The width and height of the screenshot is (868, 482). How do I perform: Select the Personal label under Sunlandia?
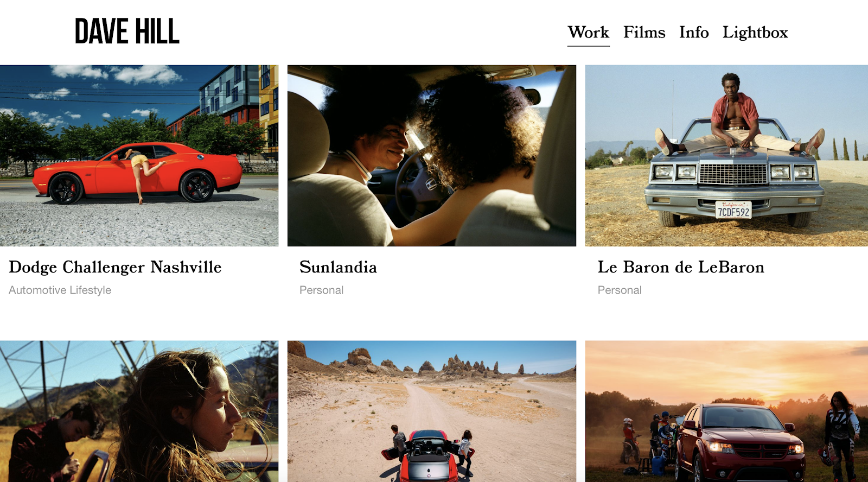321,290
